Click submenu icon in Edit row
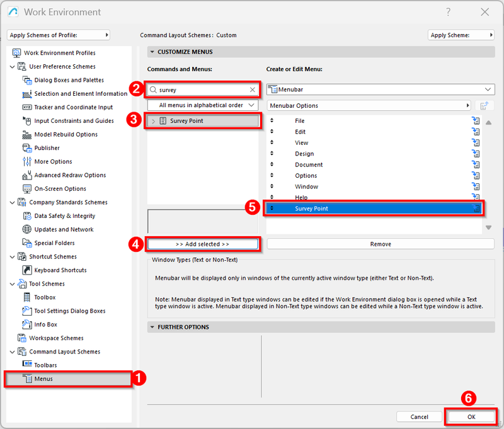 point(476,132)
